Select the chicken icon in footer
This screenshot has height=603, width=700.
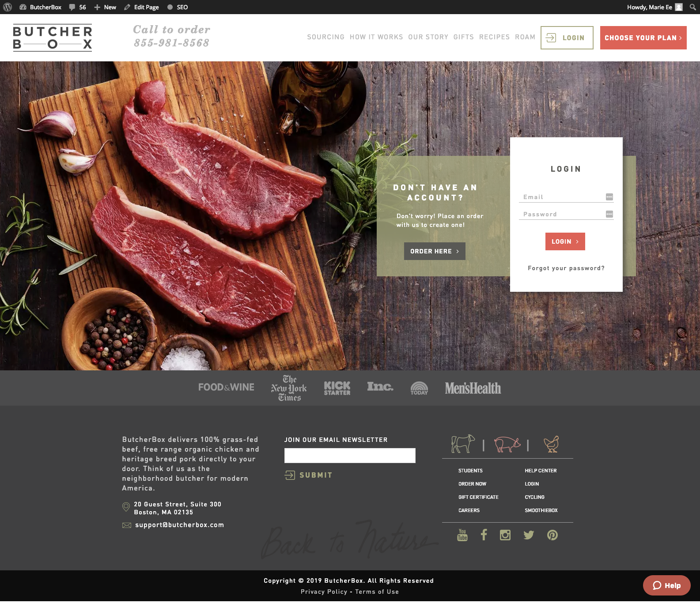[x=551, y=444]
